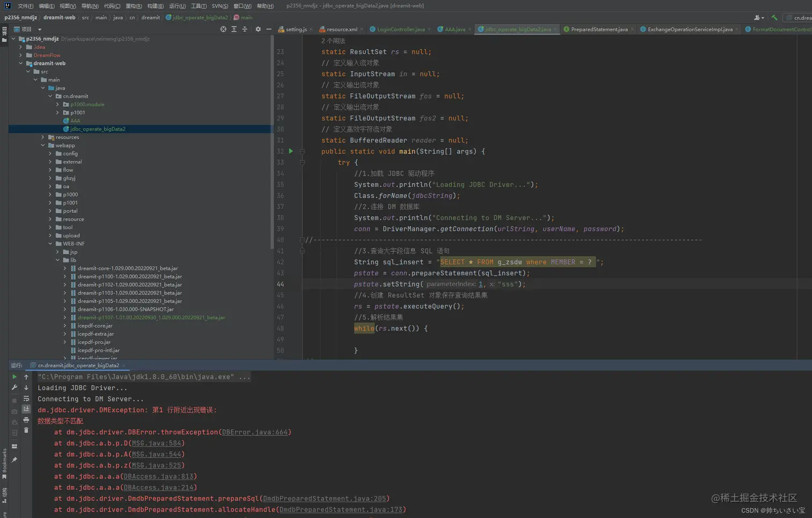Click exit icon in Run panel sidebar
The height and width of the screenshot is (518, 812).
(x=15, y=433)
